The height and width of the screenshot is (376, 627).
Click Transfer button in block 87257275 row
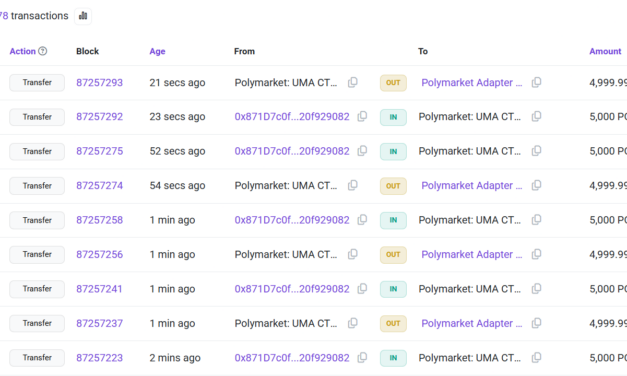pos(37,151)
